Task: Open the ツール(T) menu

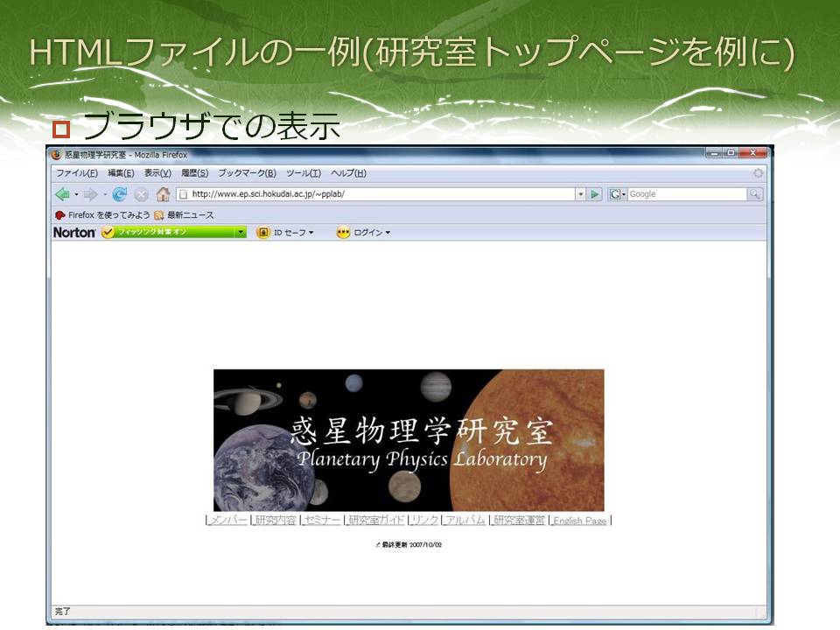Action: click(304, 173)
